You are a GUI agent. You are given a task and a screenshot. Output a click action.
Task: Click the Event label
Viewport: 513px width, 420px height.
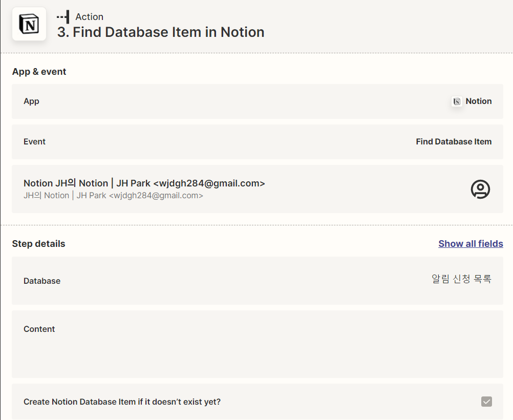coord(34,142)
